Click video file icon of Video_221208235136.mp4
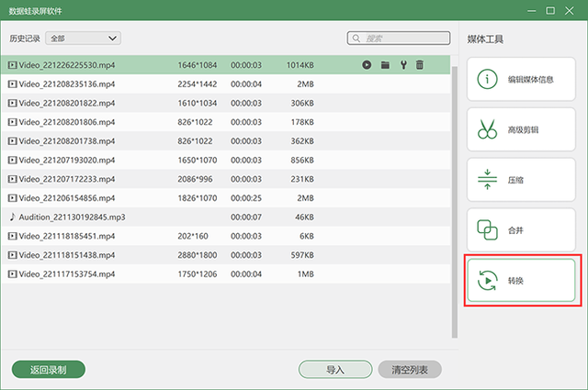Viewport: 588px width, 390px height. [x=12, y=84]
